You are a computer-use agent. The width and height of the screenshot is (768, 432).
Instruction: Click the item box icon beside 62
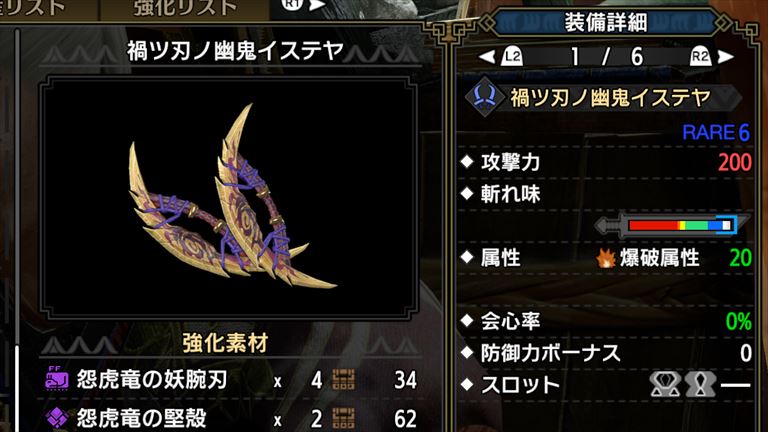[343, 418]
